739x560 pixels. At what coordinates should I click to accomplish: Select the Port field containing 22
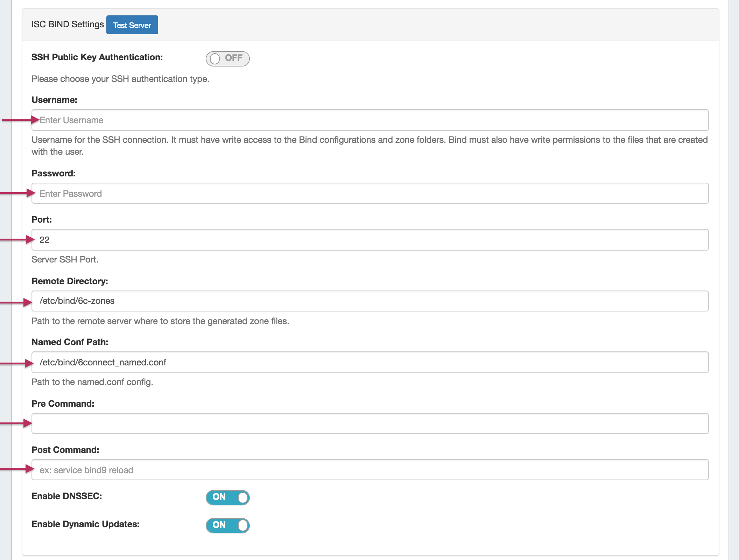pos(370,240)
